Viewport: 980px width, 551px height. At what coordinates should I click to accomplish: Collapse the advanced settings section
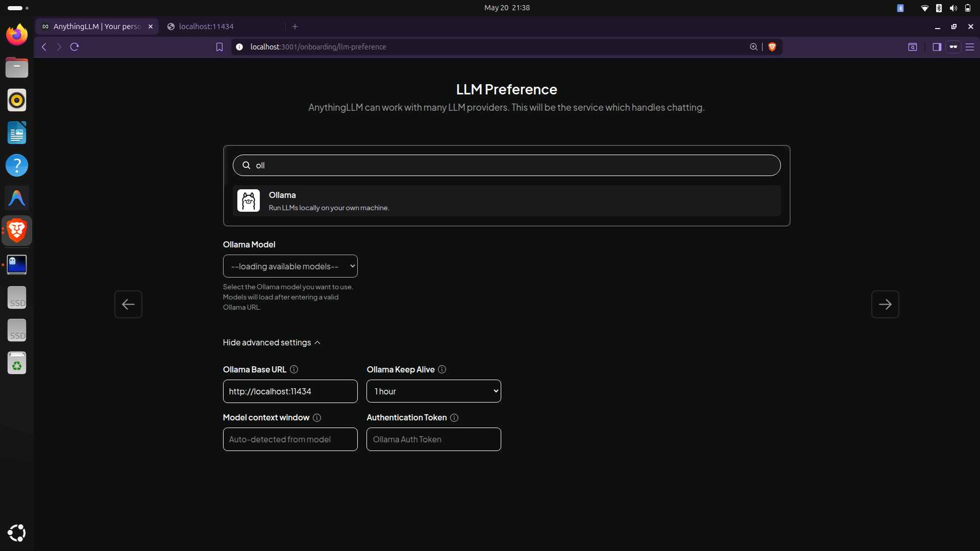[x=272, y=342]
